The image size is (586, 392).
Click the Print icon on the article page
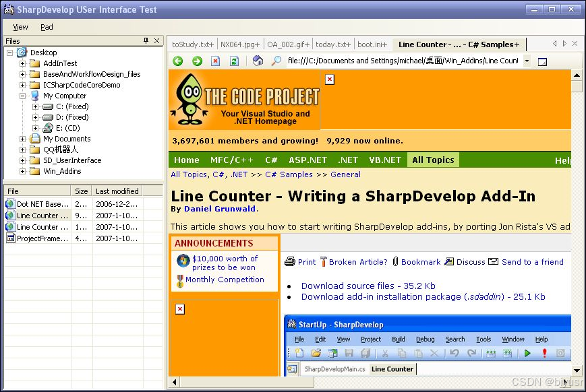coord(290,262)
